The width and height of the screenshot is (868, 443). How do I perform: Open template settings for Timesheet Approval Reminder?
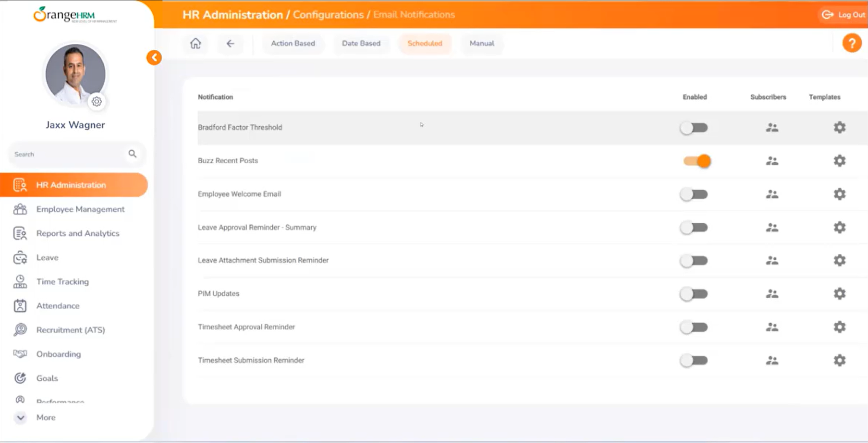[x=839, y=327]
